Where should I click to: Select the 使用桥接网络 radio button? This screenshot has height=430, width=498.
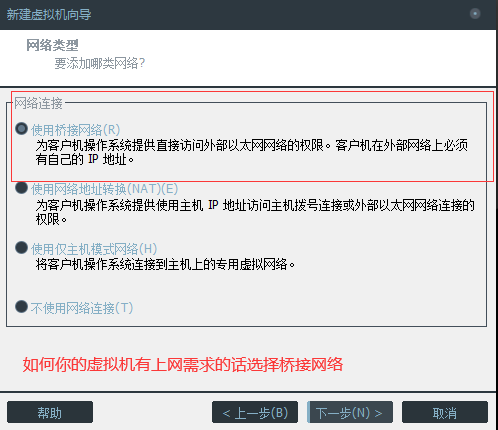21,129
